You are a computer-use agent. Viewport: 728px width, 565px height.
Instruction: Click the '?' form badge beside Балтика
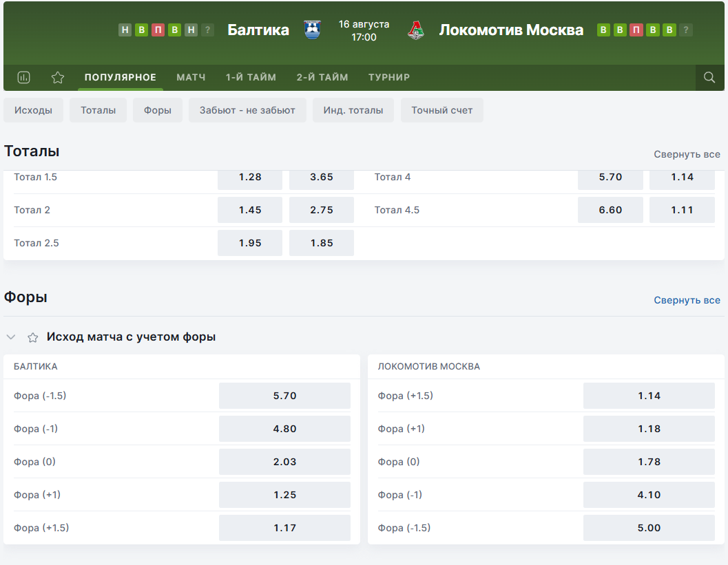click(207, 30)
